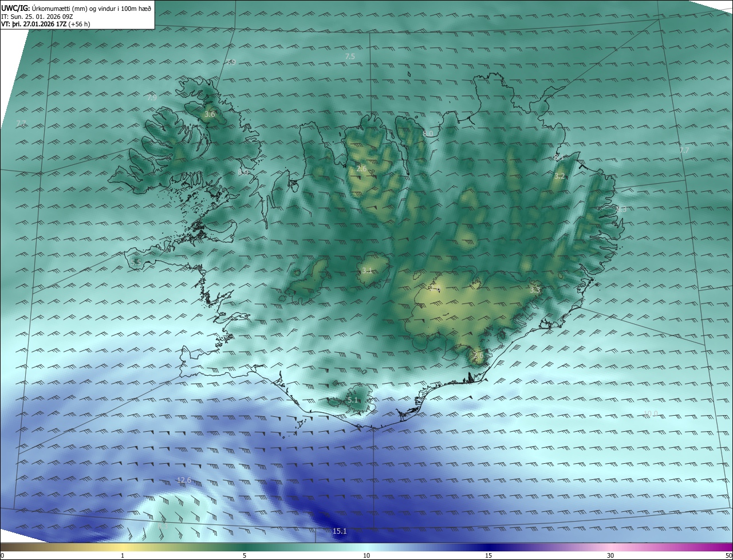
Task: Click the magenta color bar between 30 and 50
Action: point(670,547)
